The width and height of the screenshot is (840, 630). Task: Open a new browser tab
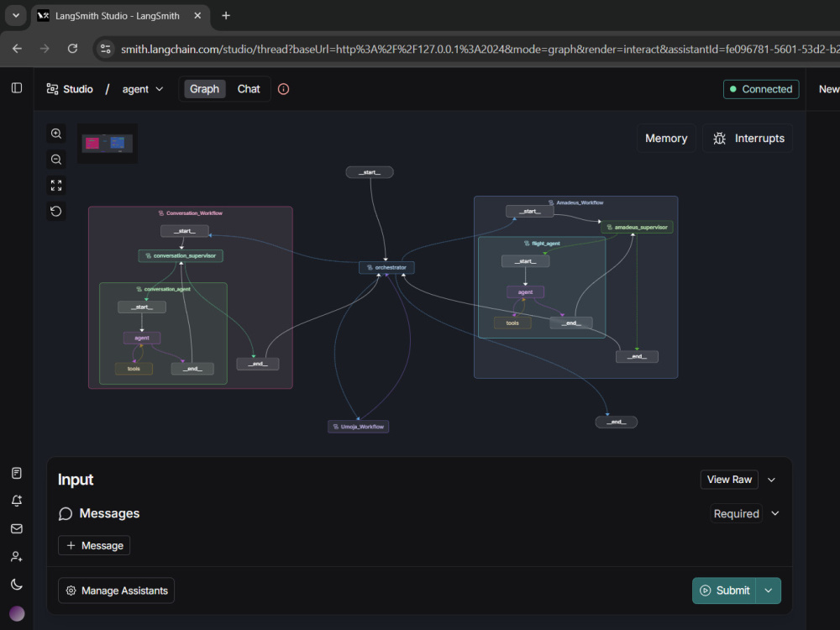pyautogui.click(x=226, y=15)
